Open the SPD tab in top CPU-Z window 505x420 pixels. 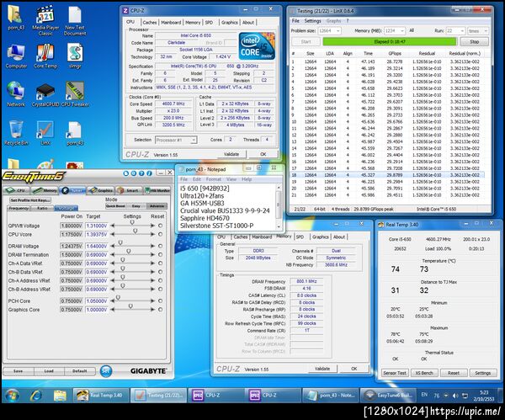(x=209, y=23)
